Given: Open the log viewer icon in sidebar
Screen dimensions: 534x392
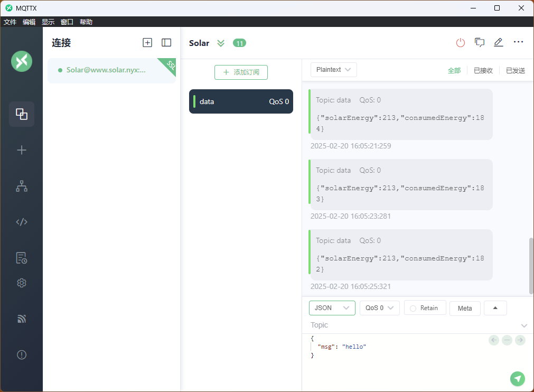Looking at the screenshot, I should coord(22,258).
